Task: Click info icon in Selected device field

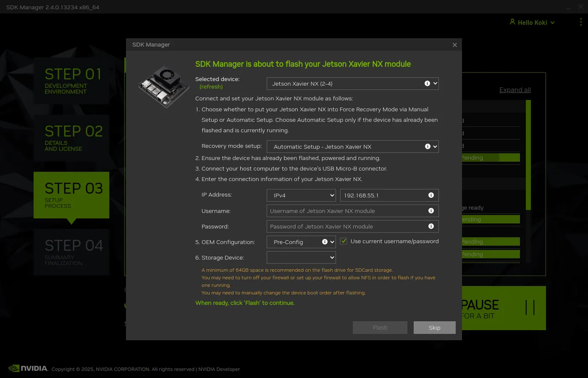Action: pos(427,83)
